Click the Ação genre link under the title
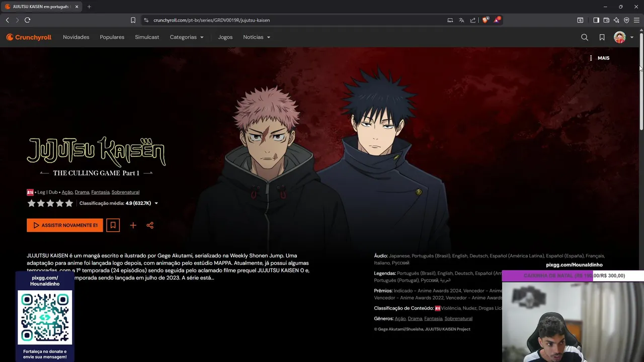 tap(67, 192)
